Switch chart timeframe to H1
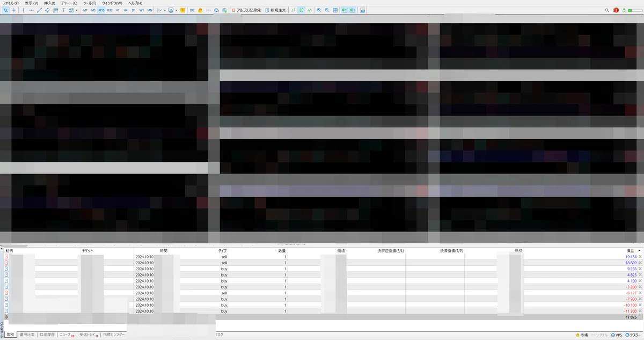Screen dimensions: 644x340 pyautogui.click(x=118, y=10)
